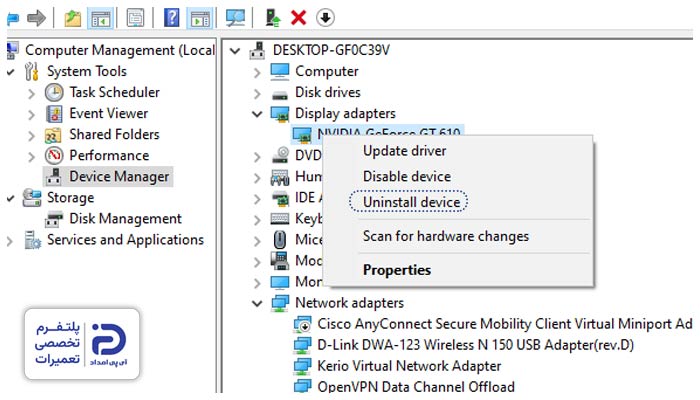Click the Event Viewer log icon
Screen dimensions: 700x400
(x=54, y=114)
